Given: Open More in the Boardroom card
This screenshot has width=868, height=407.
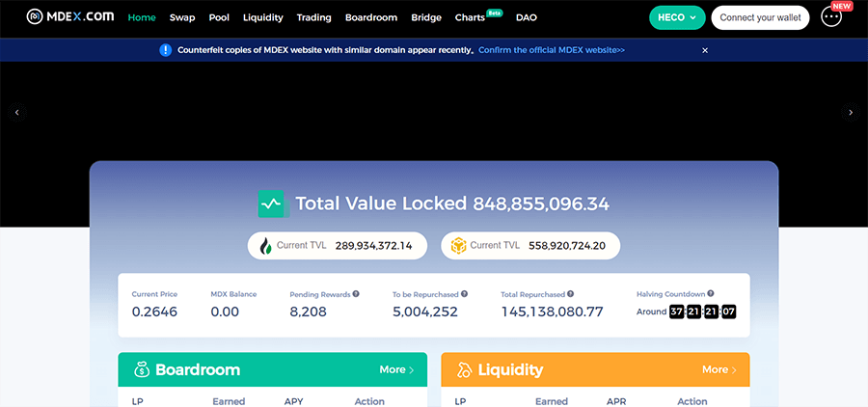Looking at the screenshot, I should [x=396, y=370].
